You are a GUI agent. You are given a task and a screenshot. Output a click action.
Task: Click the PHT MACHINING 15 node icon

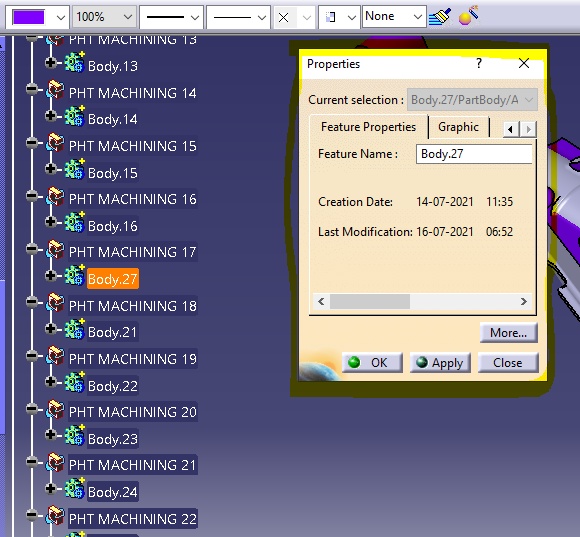55,142
